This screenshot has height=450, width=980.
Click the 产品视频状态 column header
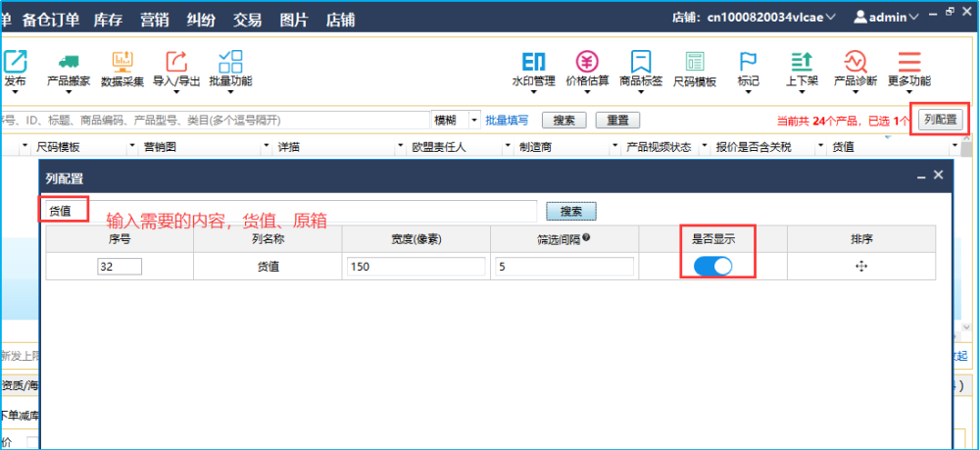[x=659, y=147]
